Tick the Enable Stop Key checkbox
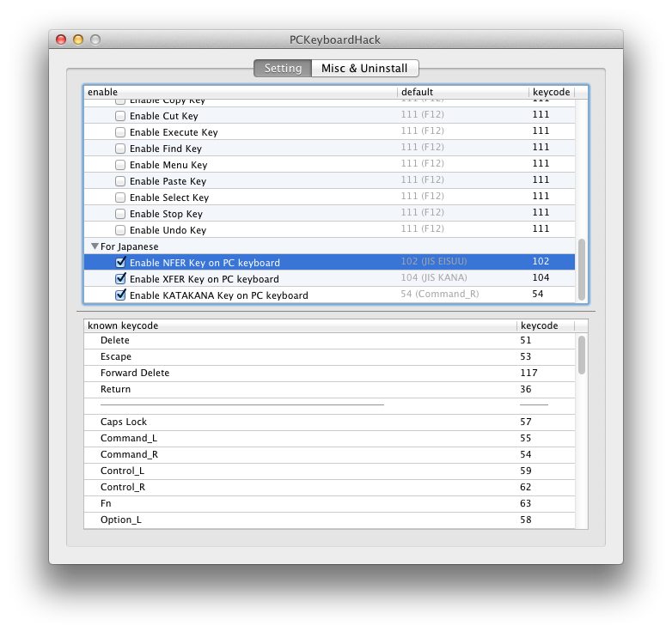This screenshot has width=672, height=632. (120, 214)
